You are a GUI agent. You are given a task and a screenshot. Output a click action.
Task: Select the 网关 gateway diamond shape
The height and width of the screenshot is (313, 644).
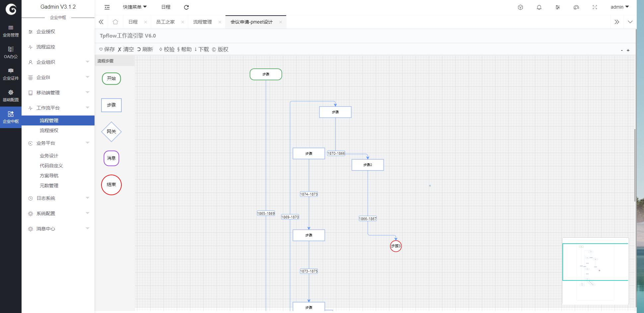(111, 132)
